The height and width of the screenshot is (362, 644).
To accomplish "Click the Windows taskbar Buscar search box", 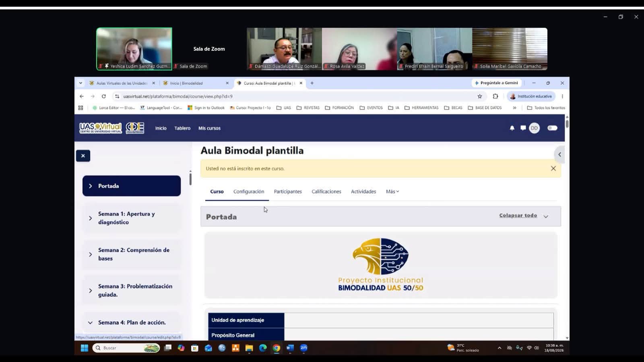I will click(126, 348).
